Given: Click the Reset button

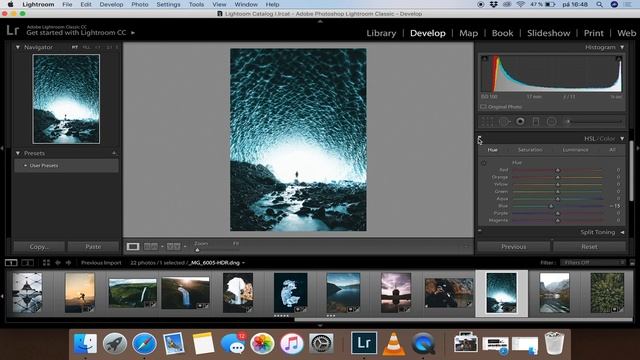Looking at the screenshot, I should pyautogui.click(x=589, y=247).
